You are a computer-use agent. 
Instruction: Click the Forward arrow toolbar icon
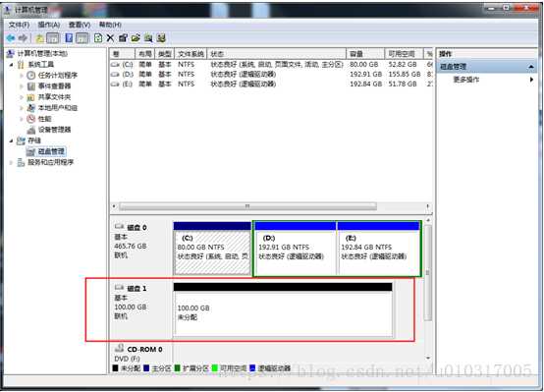[x=23, y=38]
